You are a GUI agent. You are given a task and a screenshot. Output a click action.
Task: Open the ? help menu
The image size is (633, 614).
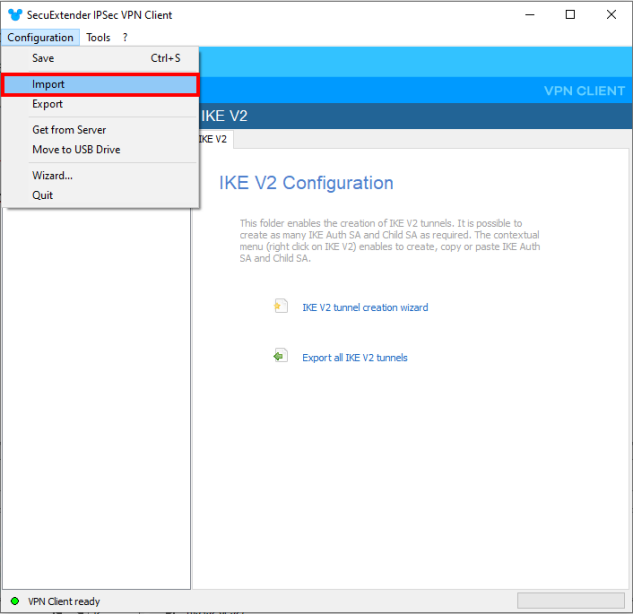(x=125, y=37)
